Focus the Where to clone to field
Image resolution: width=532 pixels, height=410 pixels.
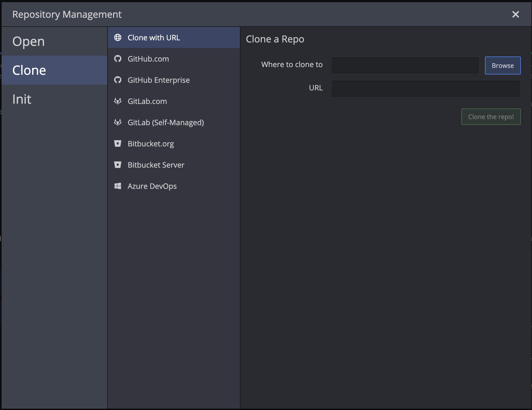click(x=405, y=66)
